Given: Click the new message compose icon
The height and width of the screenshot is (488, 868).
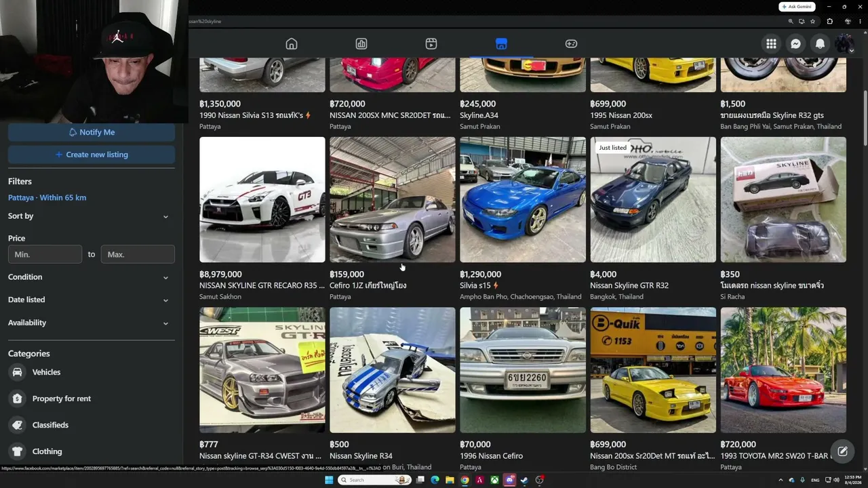Looking at the screenshot, I should pos(842,451).
